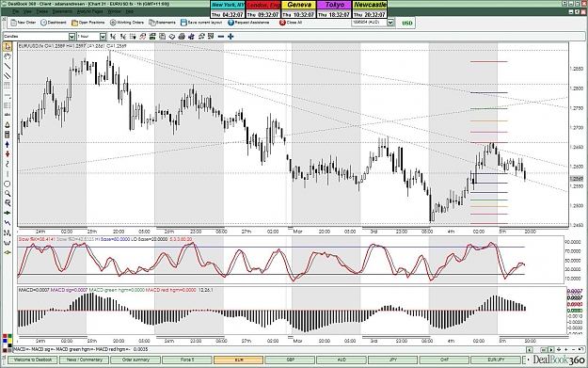Switch to Order summary tab
Screen dimensions: 588x368
point(135,360)
